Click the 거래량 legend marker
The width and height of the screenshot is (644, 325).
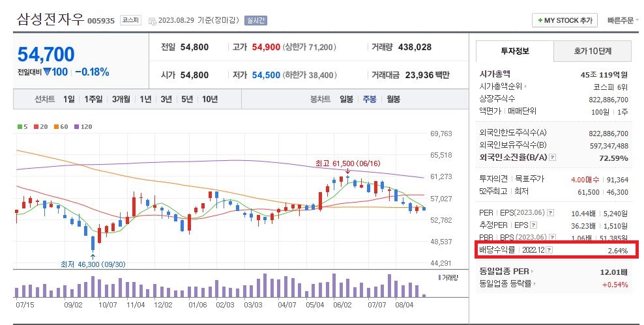[439, 278]
